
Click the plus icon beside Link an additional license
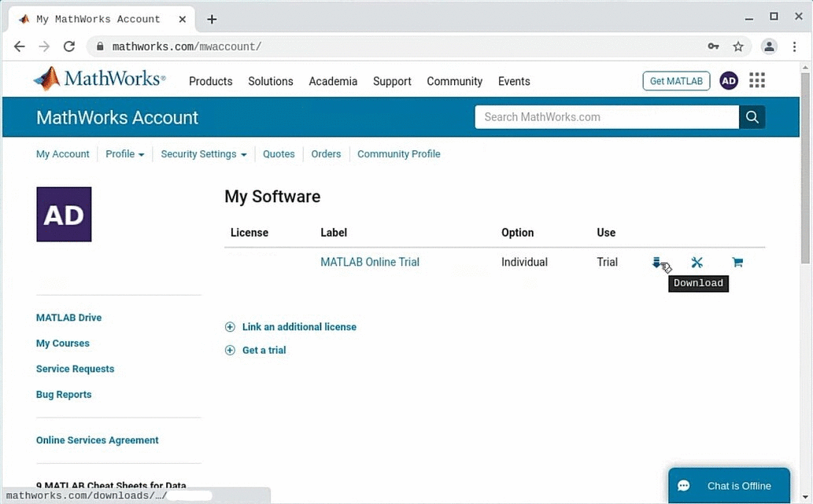click(x=230, y=327)
